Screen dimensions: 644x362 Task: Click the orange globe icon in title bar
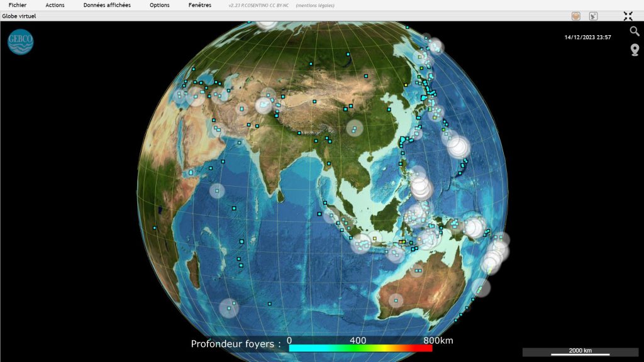[x=576, y=16]
